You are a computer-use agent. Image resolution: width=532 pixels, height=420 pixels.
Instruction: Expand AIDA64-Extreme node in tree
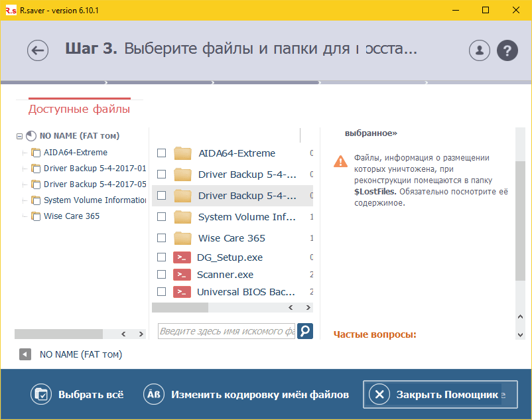[x=25, y=153]
